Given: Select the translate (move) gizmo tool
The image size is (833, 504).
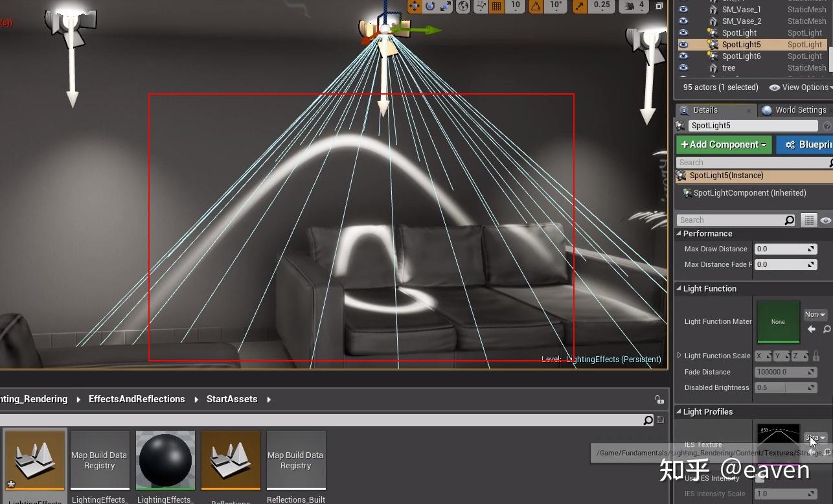Looking at the screenshot, I should tap(415, 6).
